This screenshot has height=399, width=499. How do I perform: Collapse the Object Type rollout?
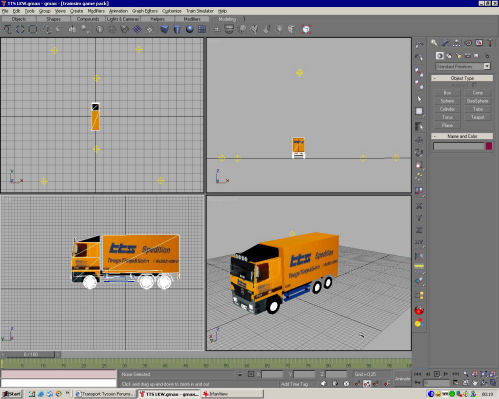coord(462,78)
